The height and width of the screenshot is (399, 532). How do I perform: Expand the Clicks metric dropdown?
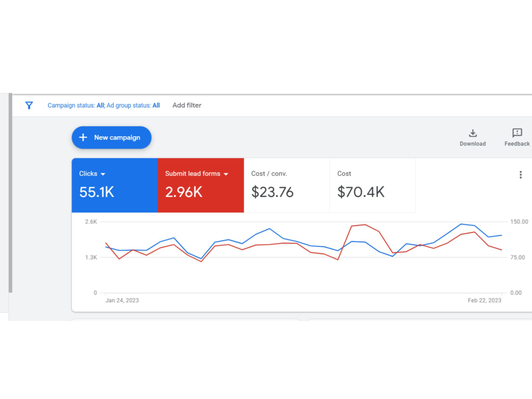[103, 174]
